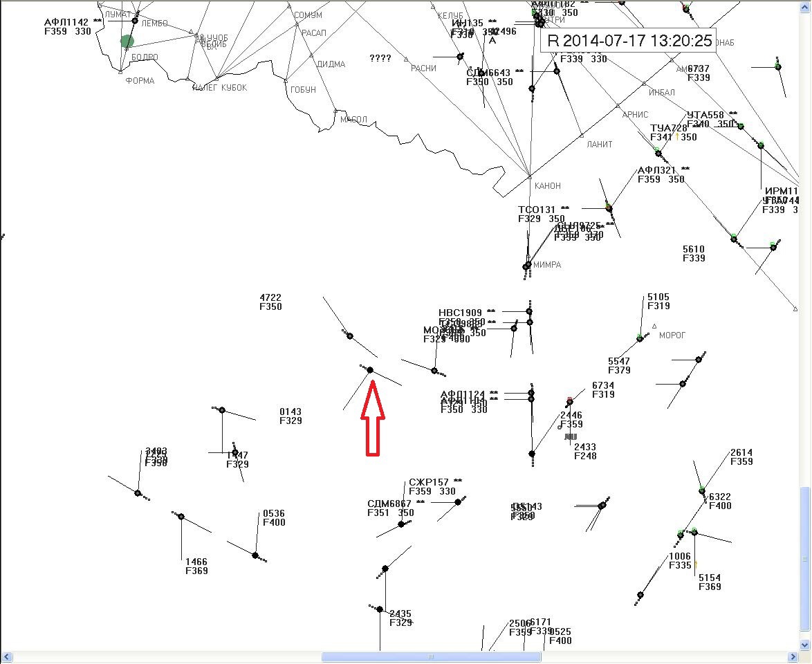Select the 5547 F379 track label

click(619, 366)
